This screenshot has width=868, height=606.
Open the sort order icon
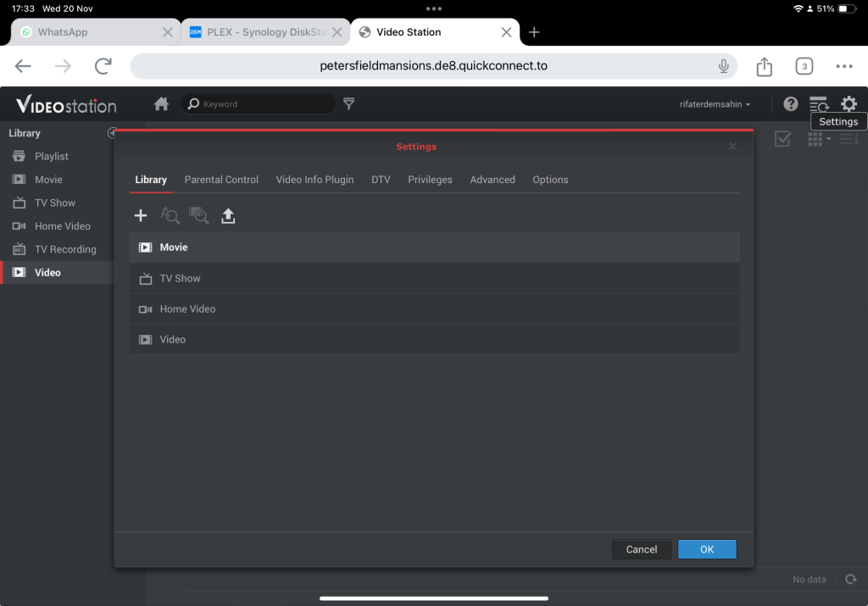point(849,139)
